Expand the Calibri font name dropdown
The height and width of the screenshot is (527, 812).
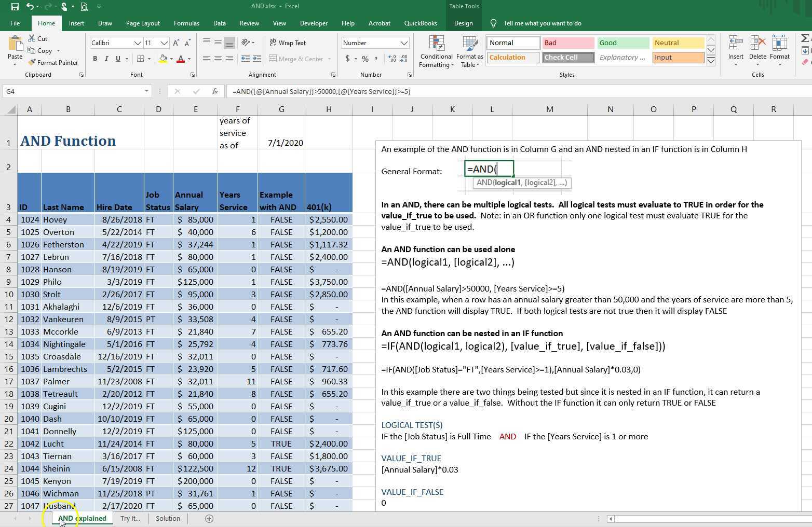coord(137,43)
